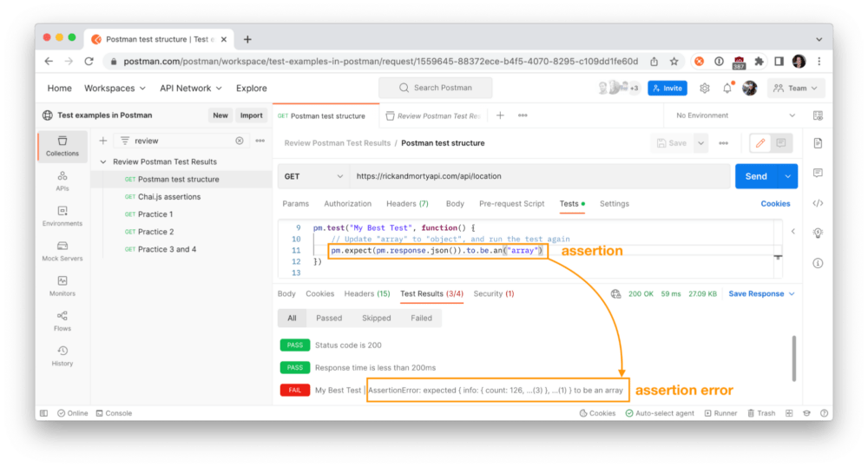868x467 pixels.
Task: Open the request info icon in right sidebar
Action: pyautogui.click(x=818, y=263)
